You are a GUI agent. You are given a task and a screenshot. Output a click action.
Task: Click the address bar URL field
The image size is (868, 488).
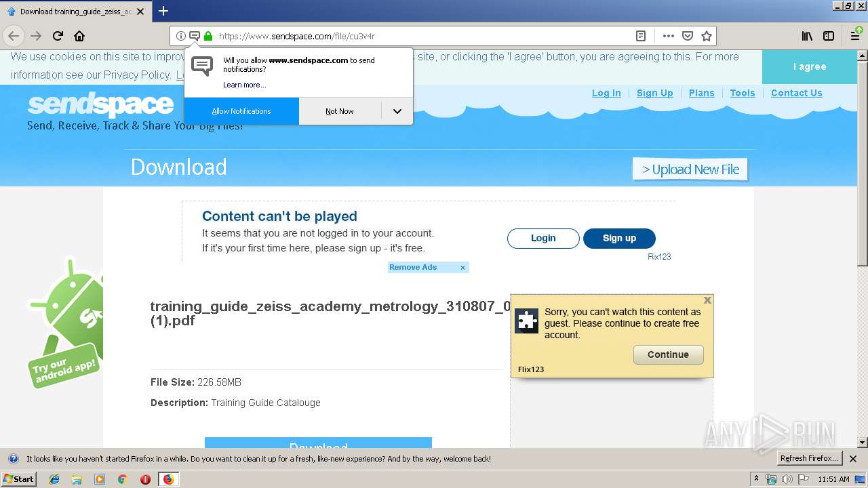(x=424, y=36)
